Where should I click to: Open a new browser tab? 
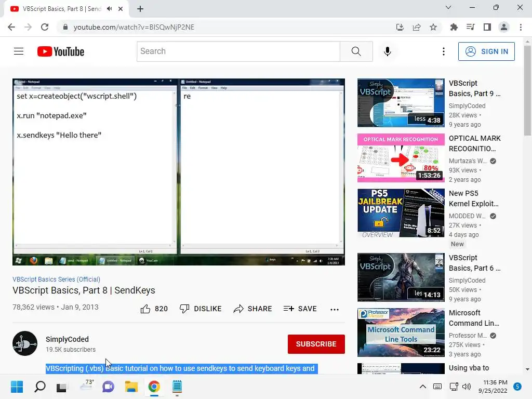pyautogui.click(x=140, y=9)
